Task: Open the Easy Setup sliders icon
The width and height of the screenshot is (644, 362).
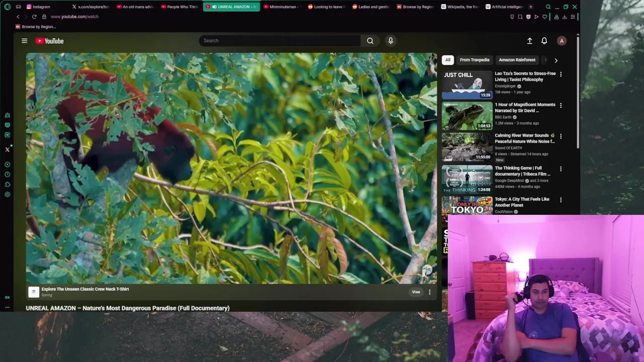Action: (573, 17)
